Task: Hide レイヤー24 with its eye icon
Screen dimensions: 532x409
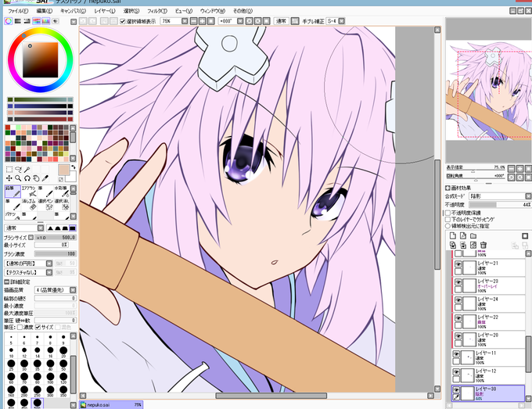Action: pos(458,300)
